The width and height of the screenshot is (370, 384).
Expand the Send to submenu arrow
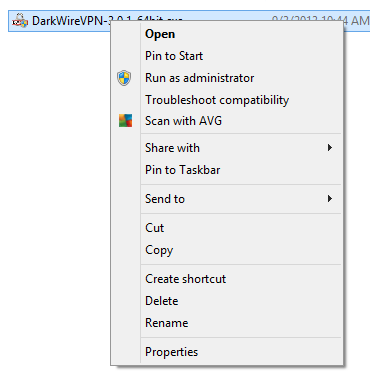330,199
